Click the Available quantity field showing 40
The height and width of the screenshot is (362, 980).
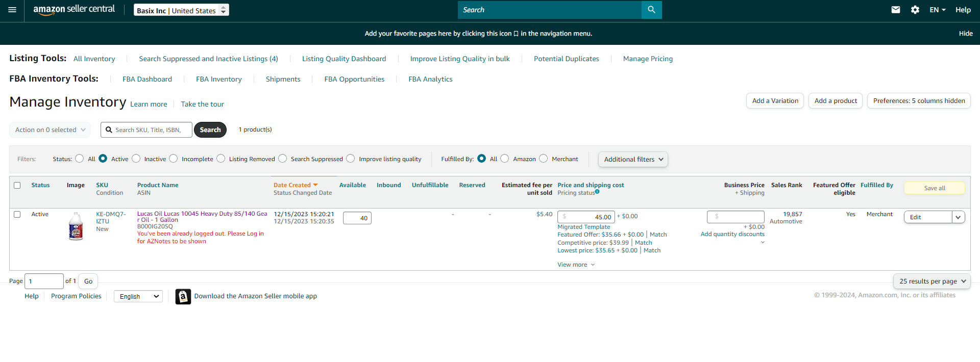click(357, 218)
